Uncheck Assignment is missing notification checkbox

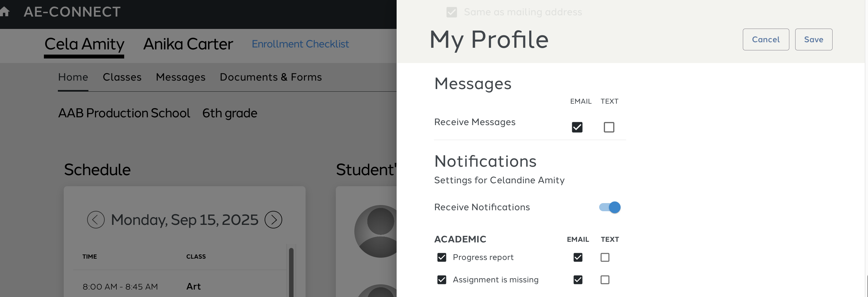tap(441, 279)
